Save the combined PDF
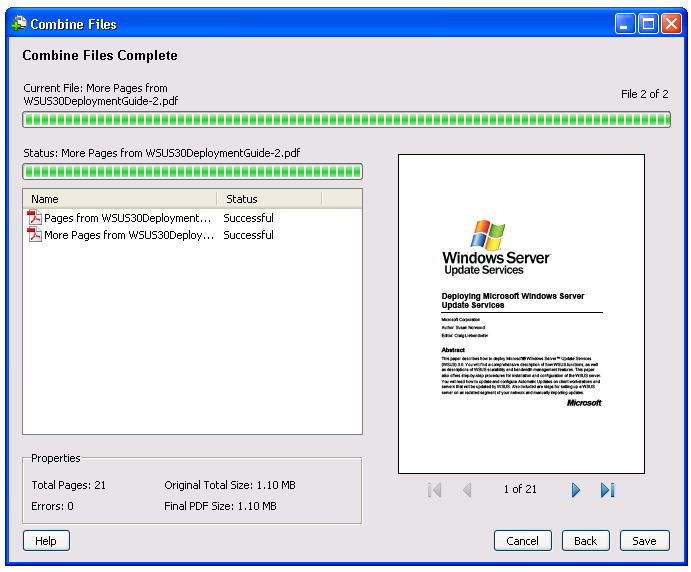 point(644,541)
